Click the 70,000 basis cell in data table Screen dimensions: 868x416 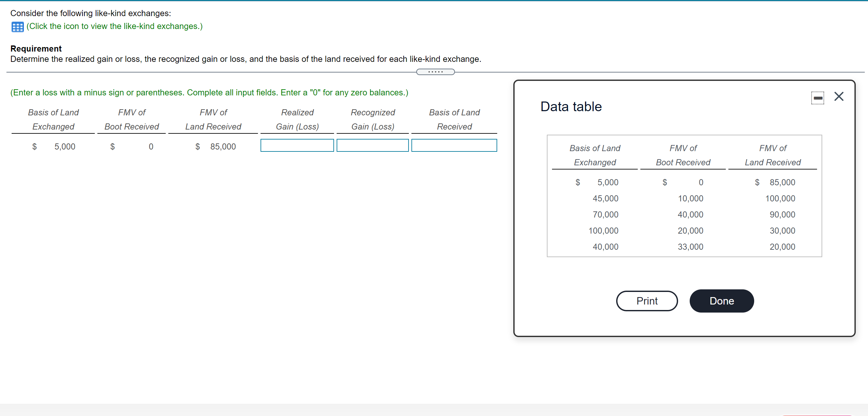pos(605,215)
